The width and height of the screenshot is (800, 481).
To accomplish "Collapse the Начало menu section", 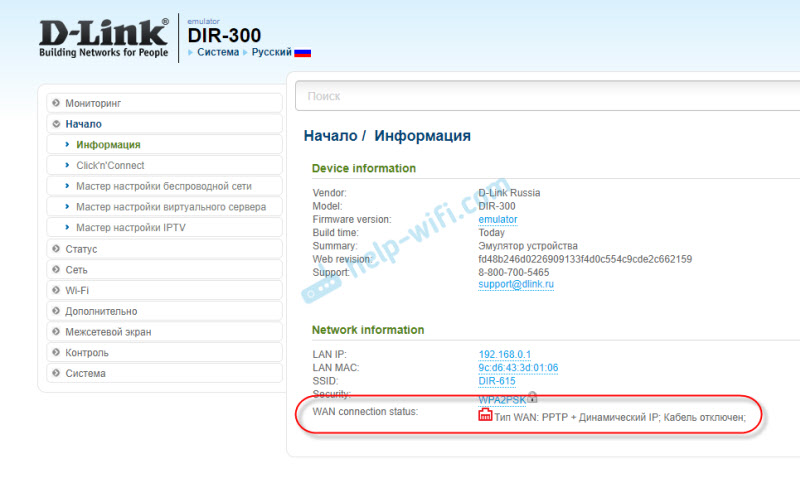I will pyautogui.click(x=164, y=124).
